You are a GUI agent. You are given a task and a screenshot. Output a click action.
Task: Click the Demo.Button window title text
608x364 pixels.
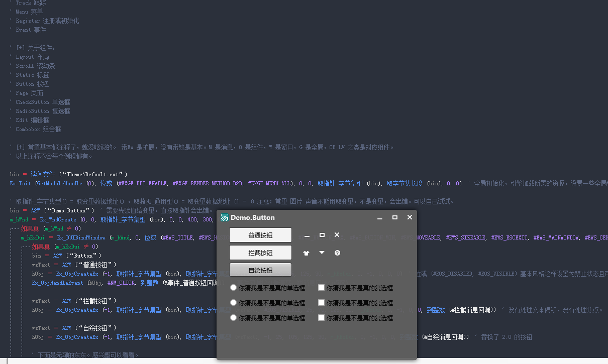(253, 217)
